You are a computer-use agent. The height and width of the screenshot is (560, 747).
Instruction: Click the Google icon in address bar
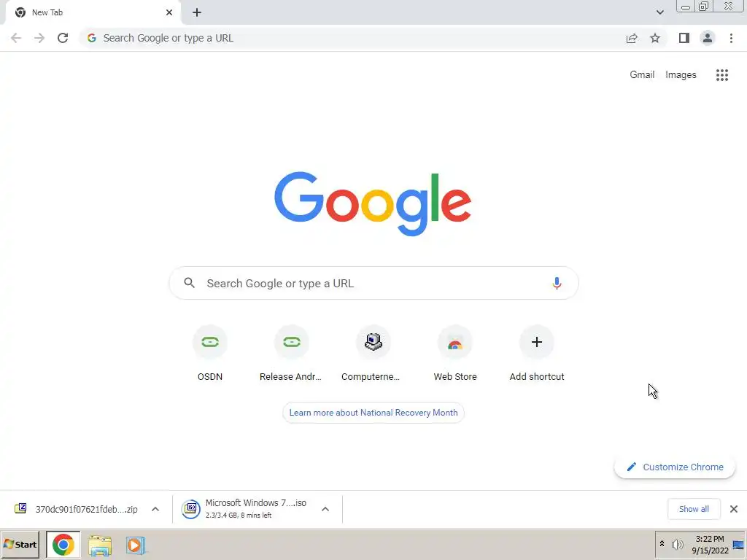pos(92,38)
